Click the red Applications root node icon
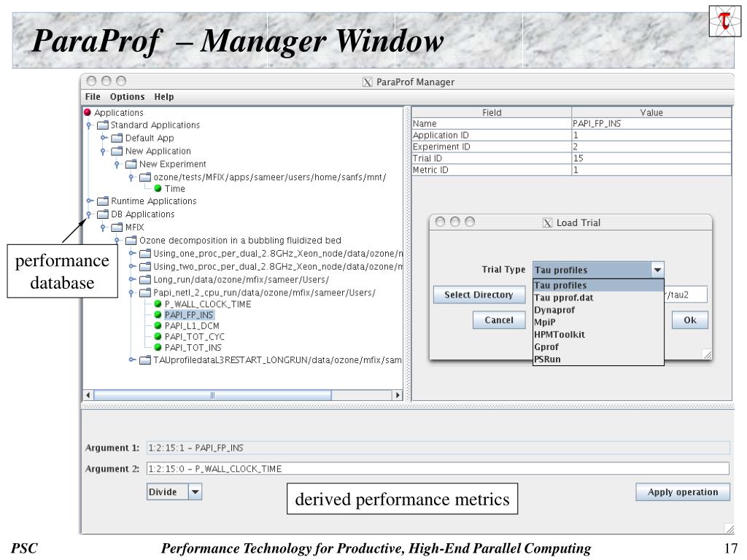Viewport: 747px width, 560px height. [88, 112]
